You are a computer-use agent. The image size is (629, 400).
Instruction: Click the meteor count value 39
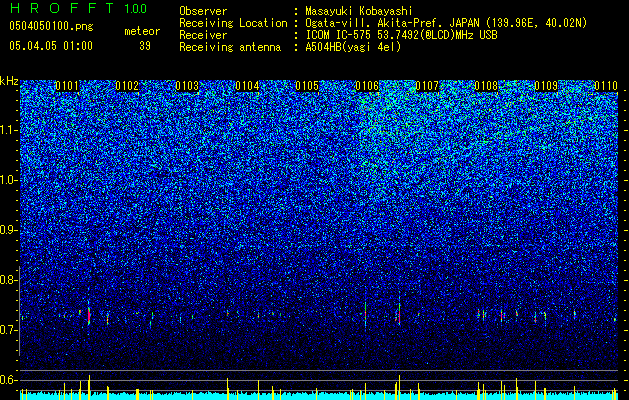tap(145, 46)
